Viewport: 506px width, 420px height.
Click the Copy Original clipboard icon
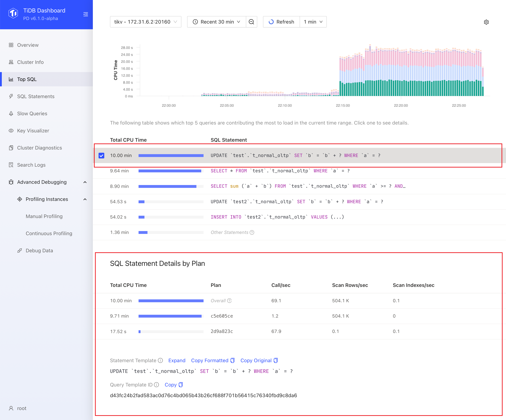pyautogui.click(x=276, y=360)
